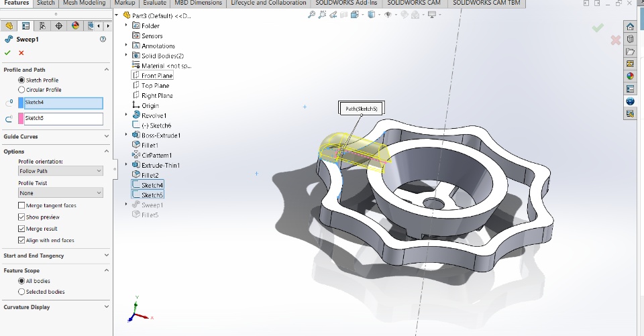Open Profile orientation Follow Path dropdown
The width and height of the screenshot is (644, 336).
click(60, 171)
